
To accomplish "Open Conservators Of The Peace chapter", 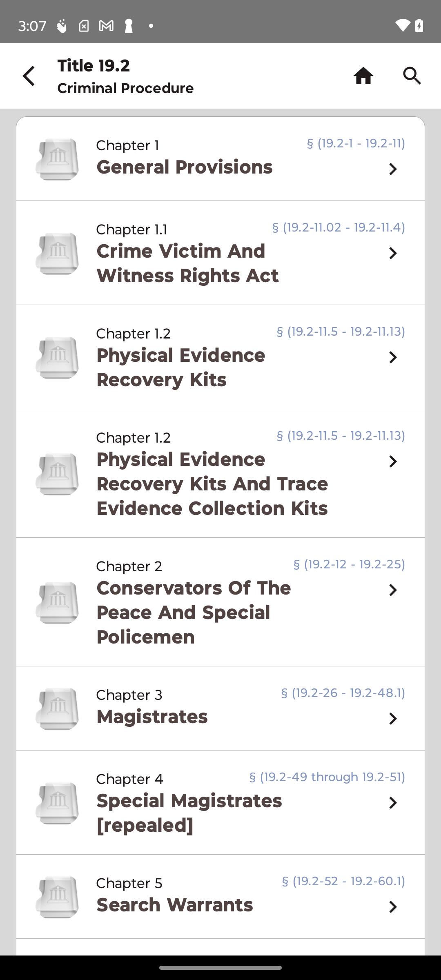I will [x=194, y=612].
